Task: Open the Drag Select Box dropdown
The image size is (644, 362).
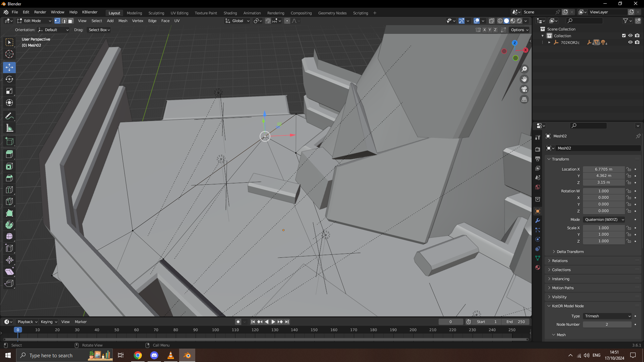Action: point(99,30)
